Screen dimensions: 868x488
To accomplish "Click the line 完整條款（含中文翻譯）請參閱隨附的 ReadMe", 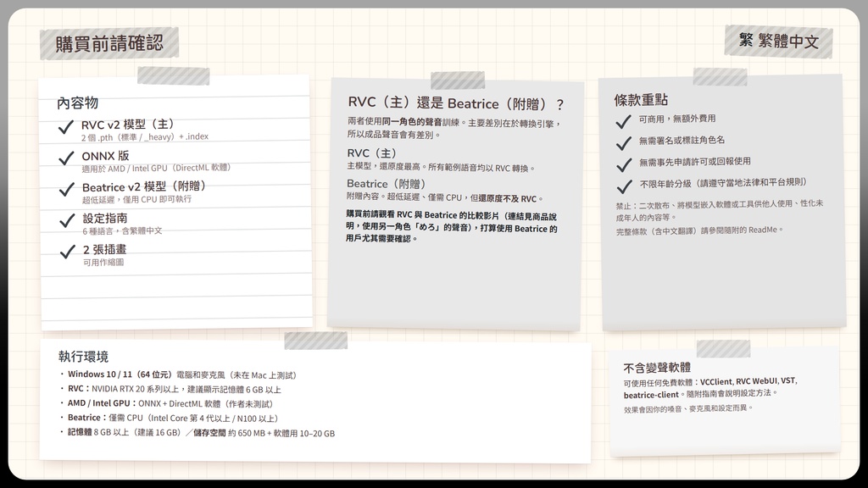I will coord(699,230).
